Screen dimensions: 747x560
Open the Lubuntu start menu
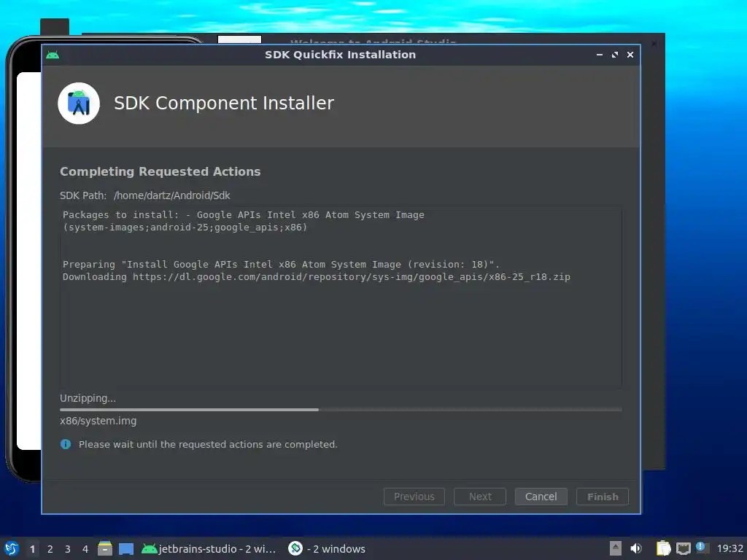point(12,548)
